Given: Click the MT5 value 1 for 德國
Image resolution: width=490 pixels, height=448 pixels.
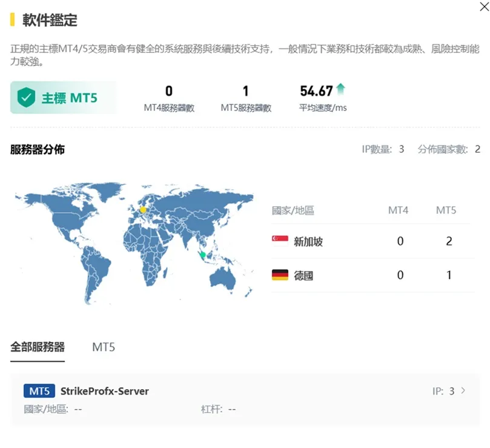Looking at the screenshot, I should [449, 275].
